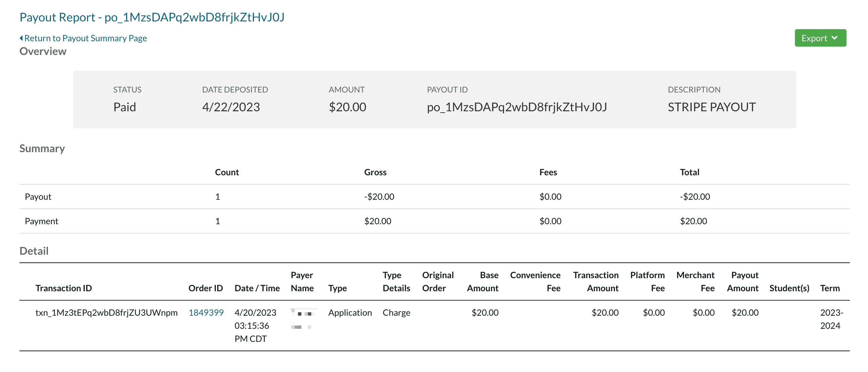Click the Platform Fee column header
868x372 pixels.
point(647,282)
